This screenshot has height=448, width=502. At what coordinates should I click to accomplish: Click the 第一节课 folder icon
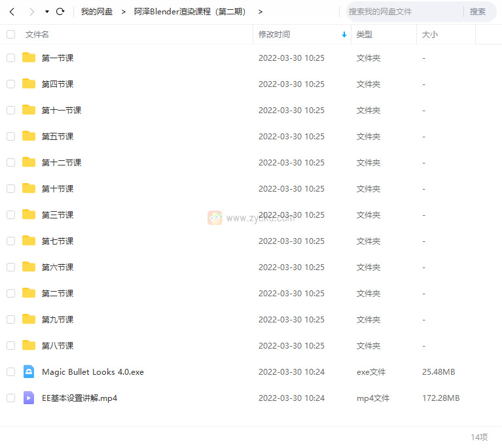pos(29,58)
